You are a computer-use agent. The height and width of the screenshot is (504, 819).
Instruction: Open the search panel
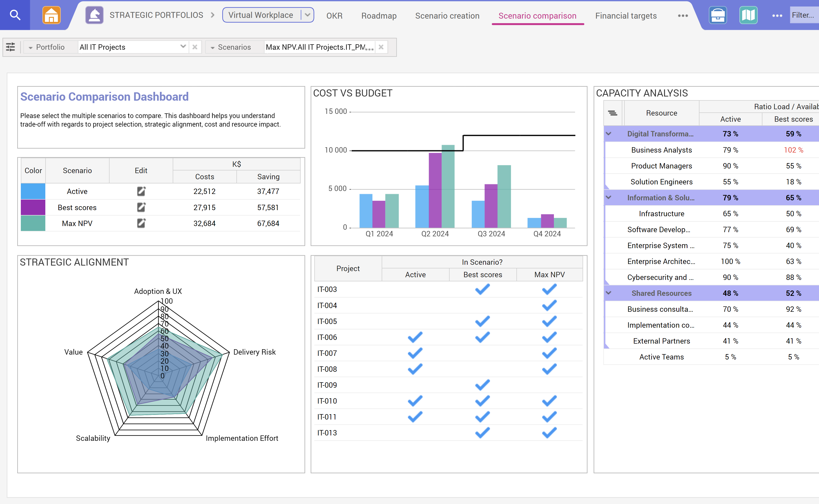point(15,15)
